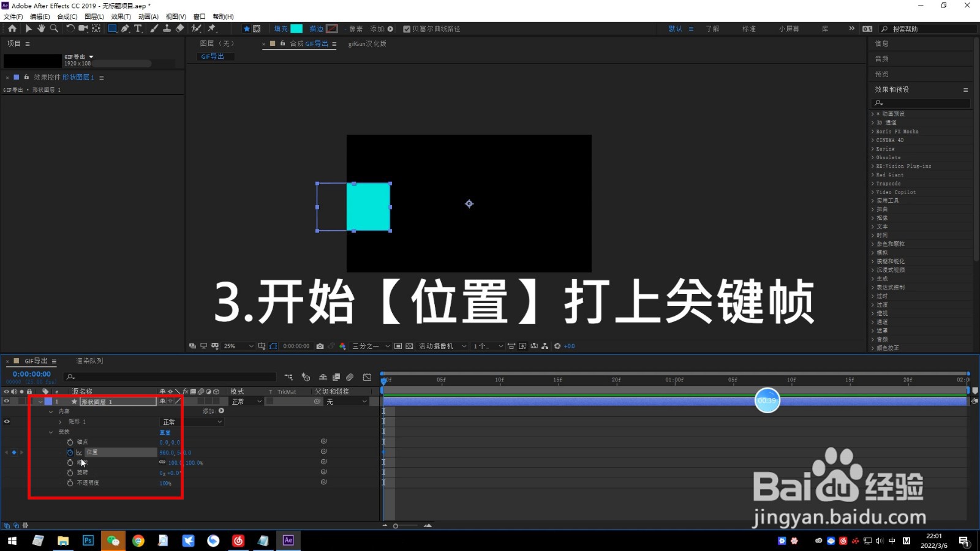Toggle the position keyframe diamond

coord(14,452)
